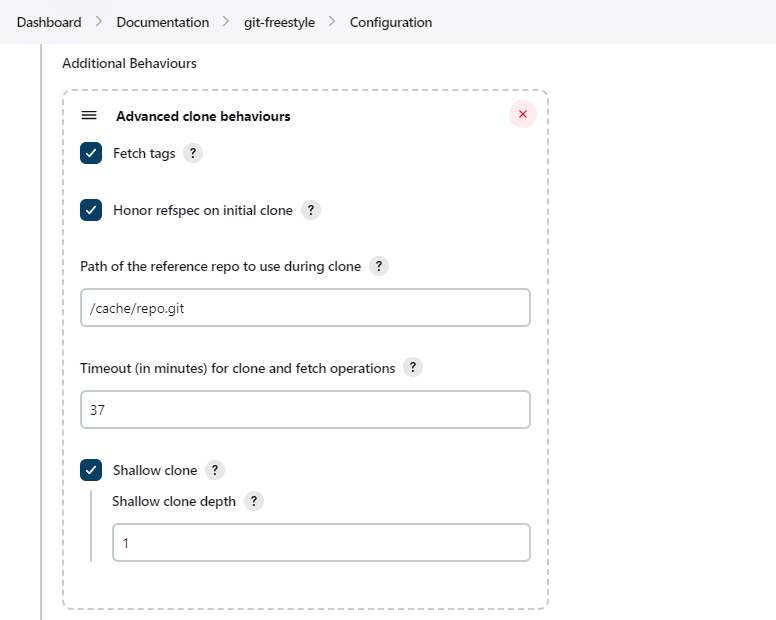Click the Honor refspec on initial clone label
Screen dimensions: 776x620
coord(203,210)
